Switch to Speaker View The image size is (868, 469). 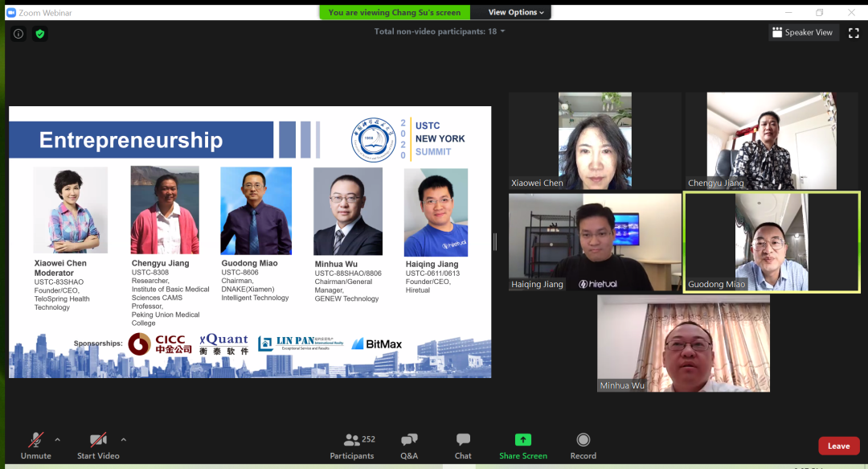tap(803, 33)
